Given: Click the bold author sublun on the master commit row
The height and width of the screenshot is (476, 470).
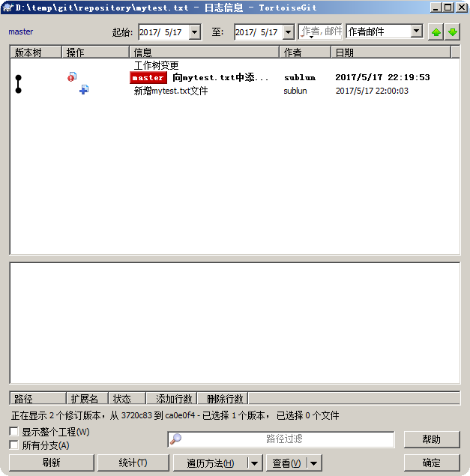Looking at the screenshot, I should pos(300,78).
